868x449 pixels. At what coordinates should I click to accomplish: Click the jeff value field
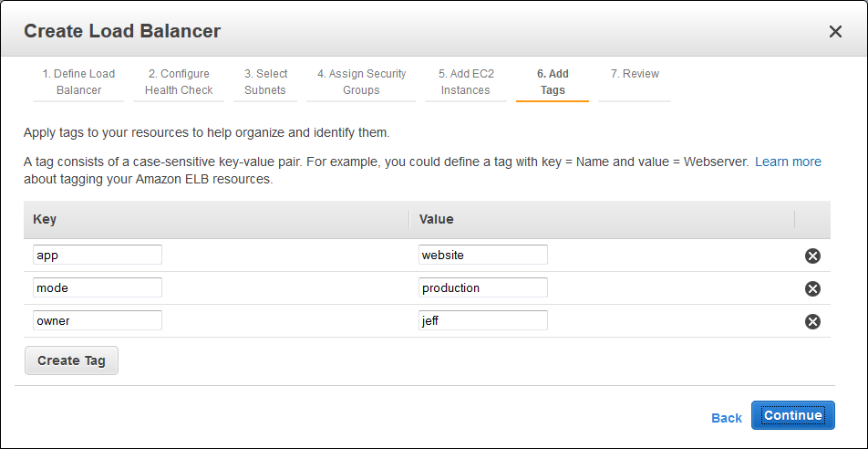(483, 320)
